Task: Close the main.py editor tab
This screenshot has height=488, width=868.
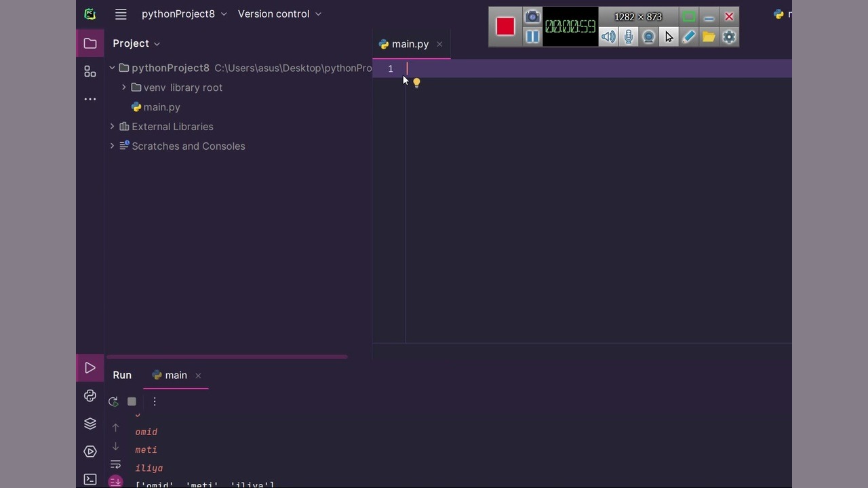Action: click(439, 44)
